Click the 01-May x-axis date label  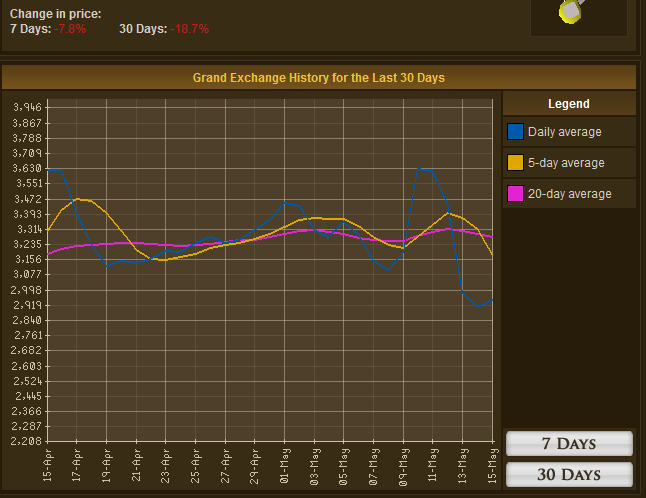pyautogui.click(x=285, y=465)
